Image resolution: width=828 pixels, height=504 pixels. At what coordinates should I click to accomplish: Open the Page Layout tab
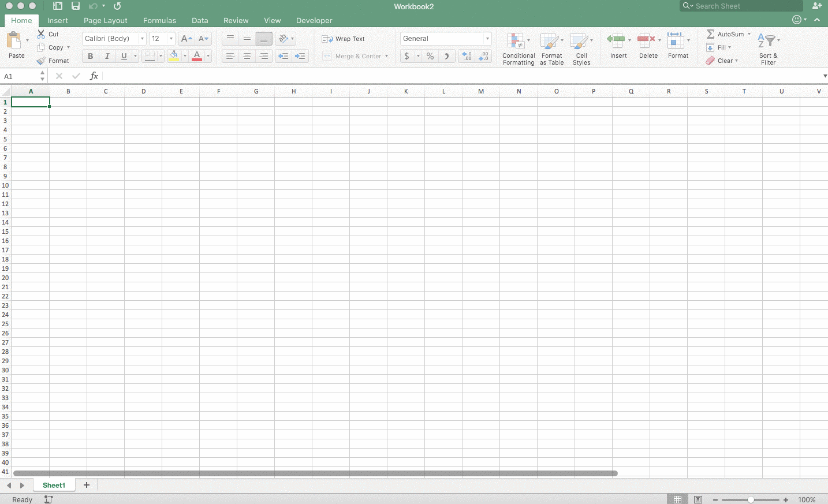(105, 20)
